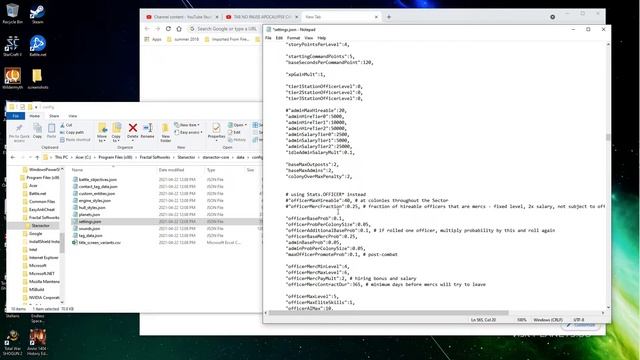Click Paste shortcut in Explorer ribbon
This screenshot has width=640, height=360.
pyautogui.click(x=75, y=140)
